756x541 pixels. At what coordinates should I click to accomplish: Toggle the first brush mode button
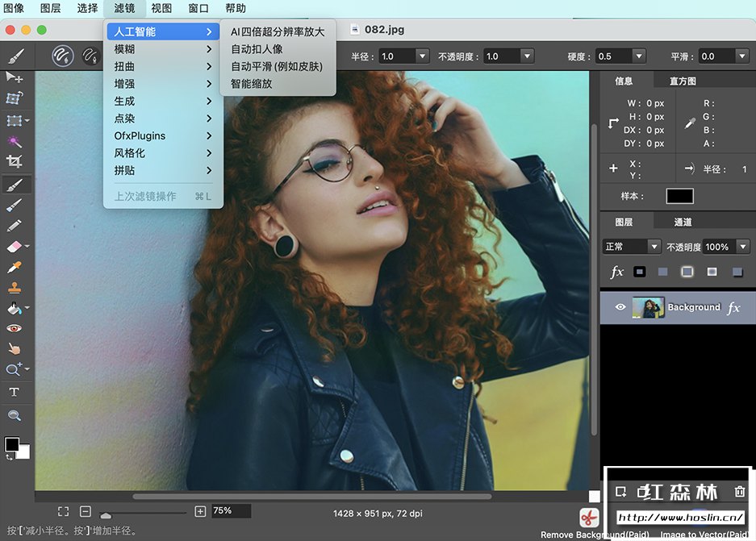point(63,56)
